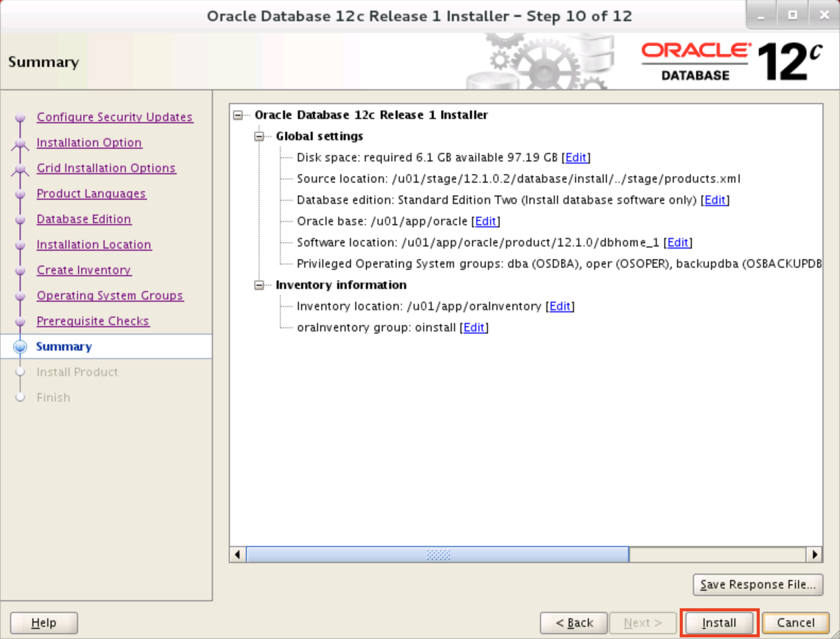Click the Installation Option step bullet
The image size is (840, 639).
20,143
